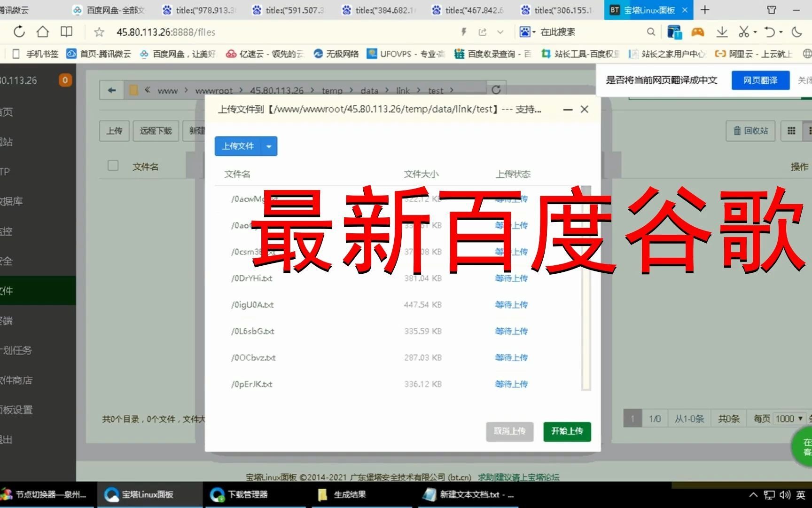Open the reading mode book icon

(67, 32)
